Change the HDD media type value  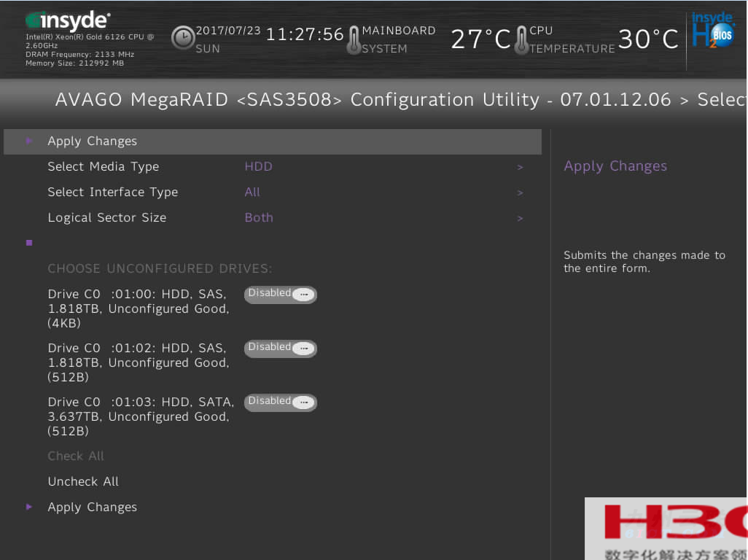[x=259, y=166]
